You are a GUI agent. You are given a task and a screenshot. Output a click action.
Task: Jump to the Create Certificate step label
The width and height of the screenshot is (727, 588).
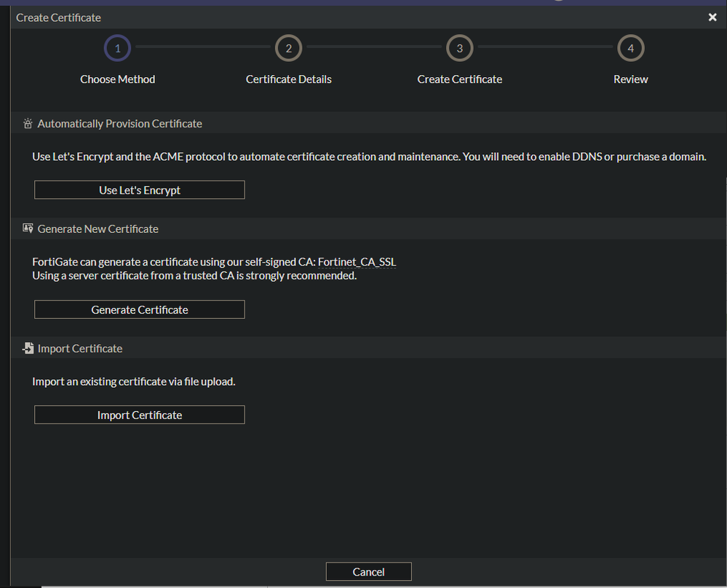(x=460, y=79)
